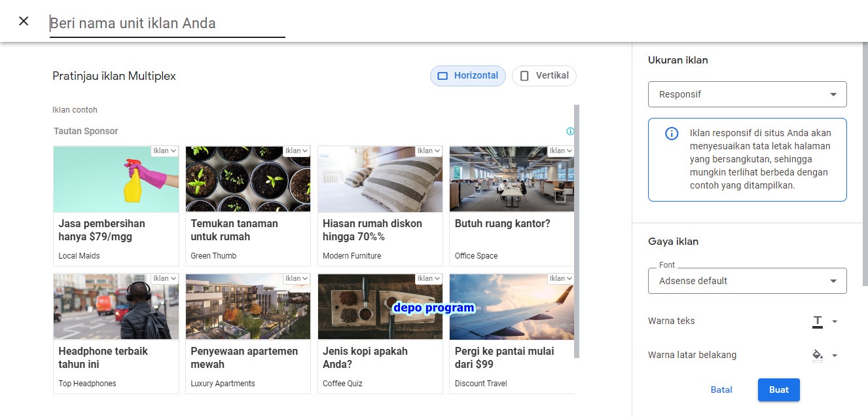
Task: Open Iklan label on apartment ad
Action: click(297, 278)
